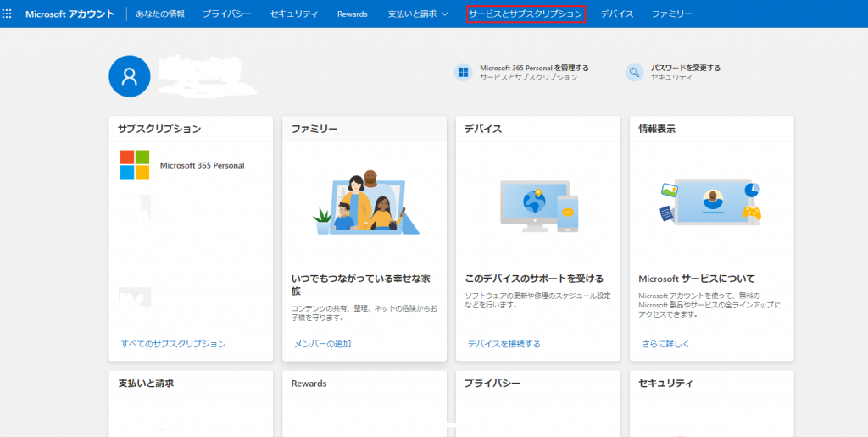
Task: Click the key icon for password change
Action: (x=634, y=73)
